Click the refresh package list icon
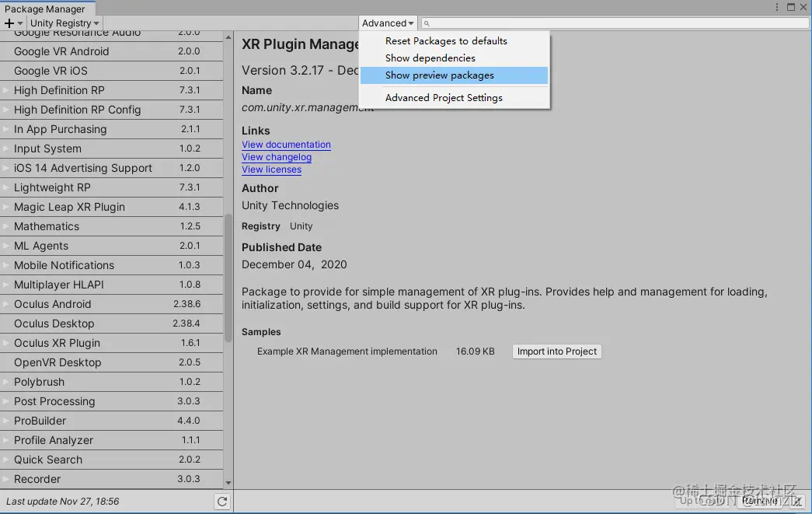This screenshot has height=514, width=812. tap(222, 502)
